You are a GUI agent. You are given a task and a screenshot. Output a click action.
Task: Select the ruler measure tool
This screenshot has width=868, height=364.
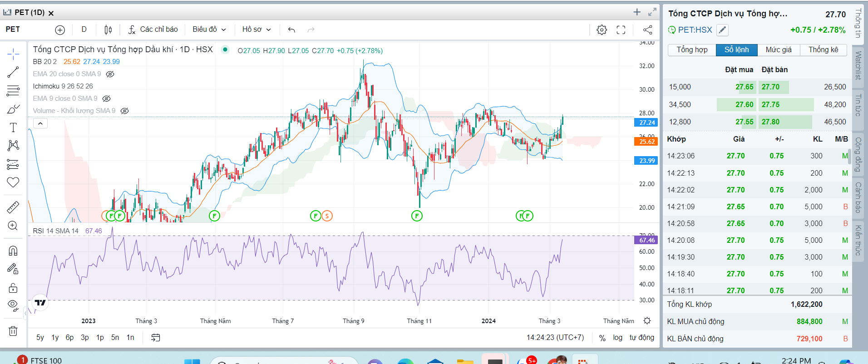click(x=13, y=207)
